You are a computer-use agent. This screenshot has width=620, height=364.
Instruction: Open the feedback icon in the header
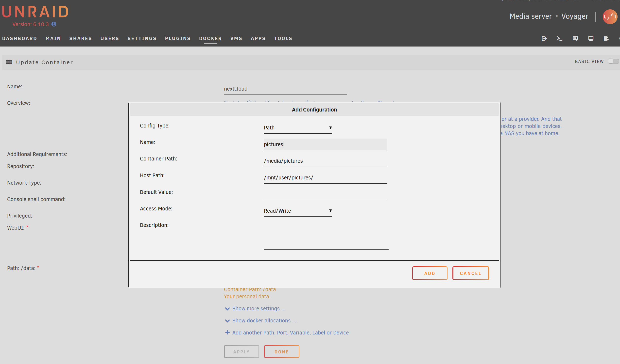coord(575,38)
